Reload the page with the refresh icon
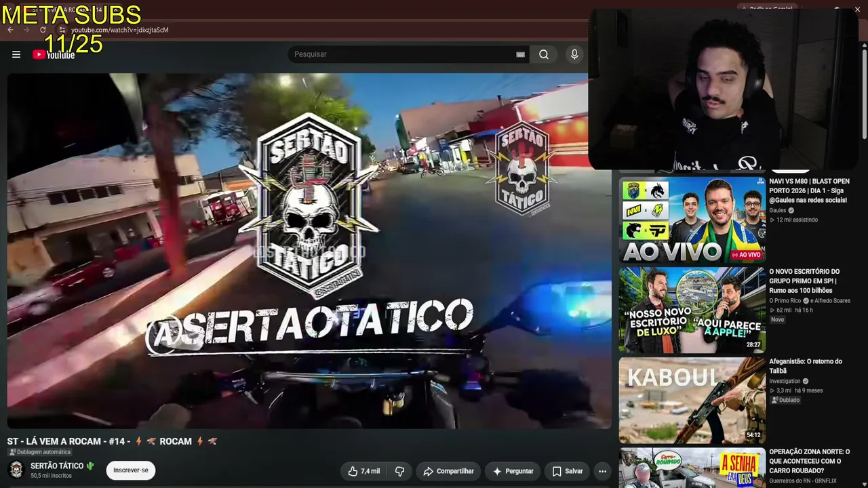 coord(43,30)
